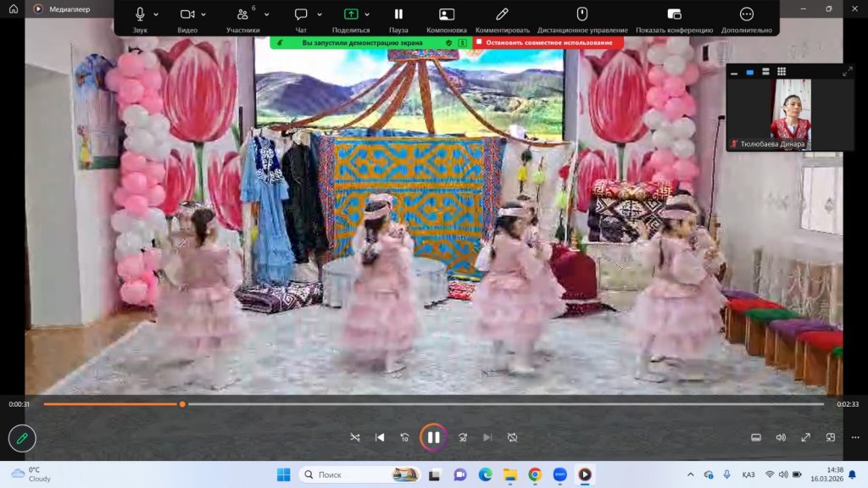Click the orange pencil edit button
868x488 pixels.
22,438
